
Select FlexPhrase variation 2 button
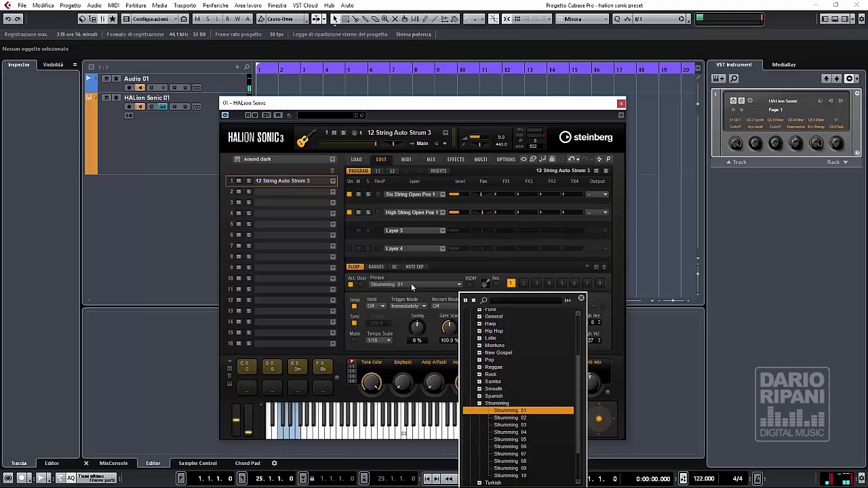(524, 283)
